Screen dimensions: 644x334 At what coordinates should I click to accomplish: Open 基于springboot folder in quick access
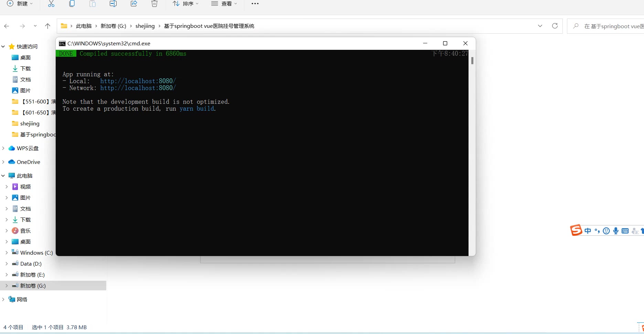[34, 134]
